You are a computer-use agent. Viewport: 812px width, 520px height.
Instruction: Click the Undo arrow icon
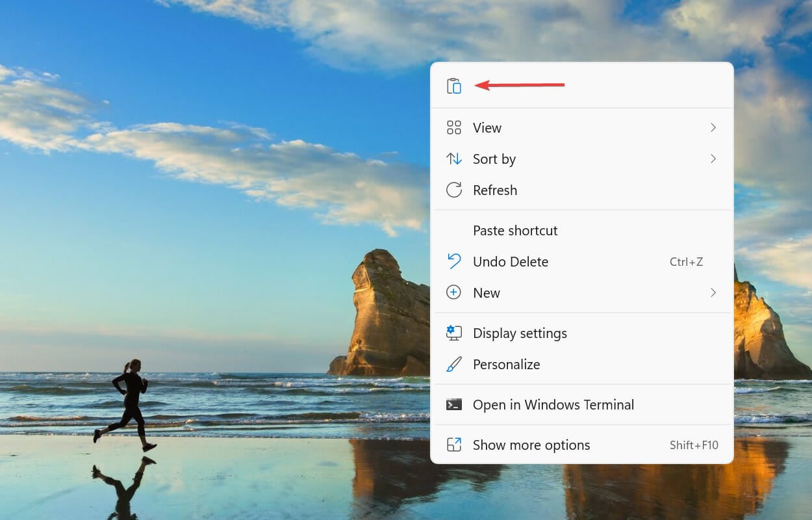pyautogui.click(x=454, y=261)
